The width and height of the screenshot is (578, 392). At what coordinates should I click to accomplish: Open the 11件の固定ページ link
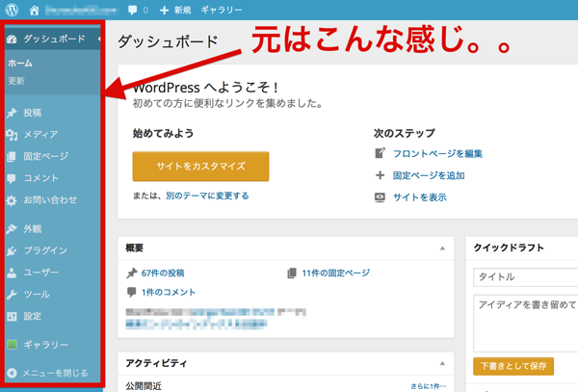tap(336, 273)
